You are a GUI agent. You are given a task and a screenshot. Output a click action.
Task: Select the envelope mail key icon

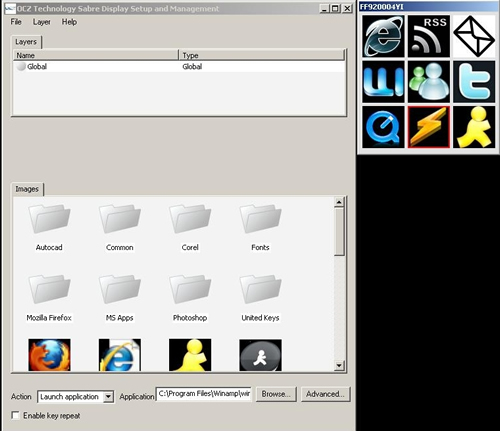(474, 36)
